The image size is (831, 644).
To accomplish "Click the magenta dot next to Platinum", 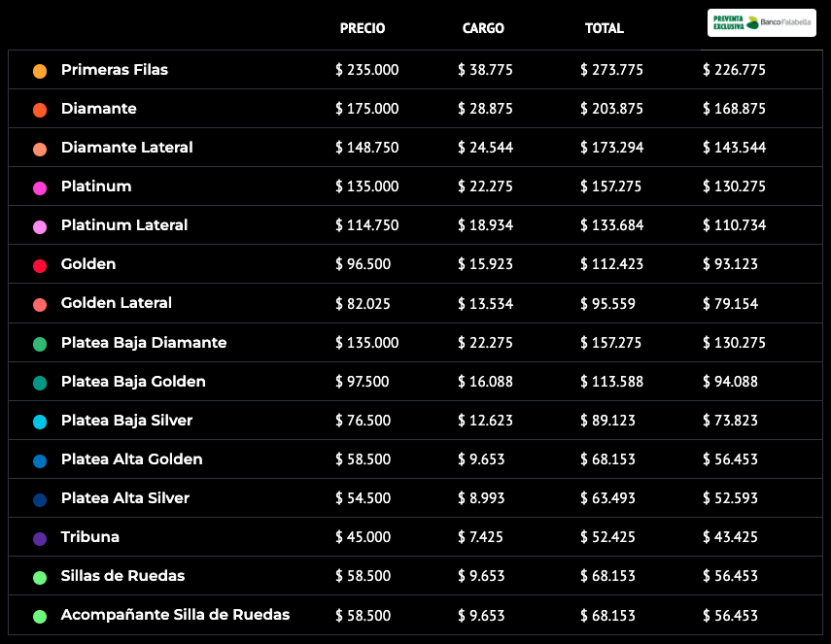I will [40, 187].
